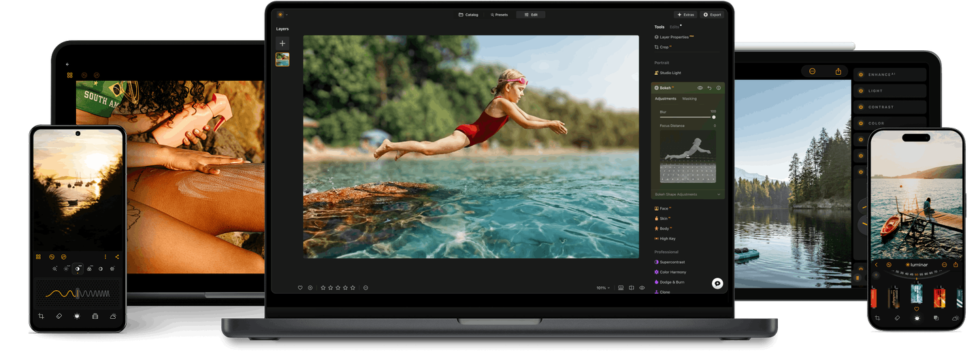Open the Body tool

click(664, 228)
